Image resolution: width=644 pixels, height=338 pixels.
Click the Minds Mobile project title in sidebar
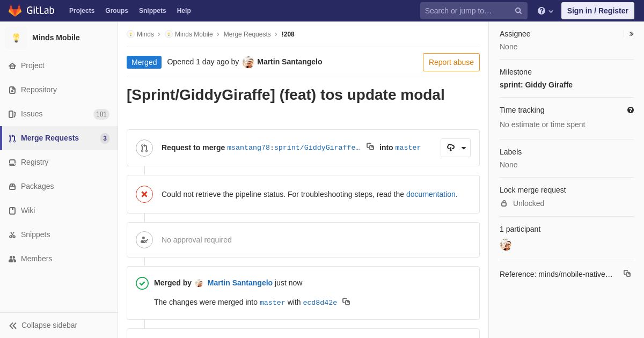point(56,38)
